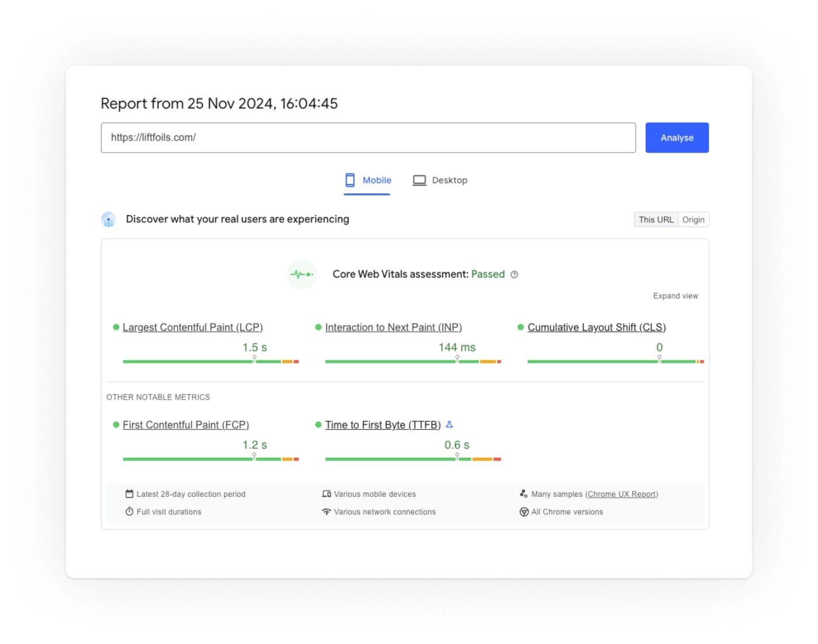Click the Chrome icon beside All Chrome versions
The height and width of the screenshot is (644, 818).
coord(524,512)
